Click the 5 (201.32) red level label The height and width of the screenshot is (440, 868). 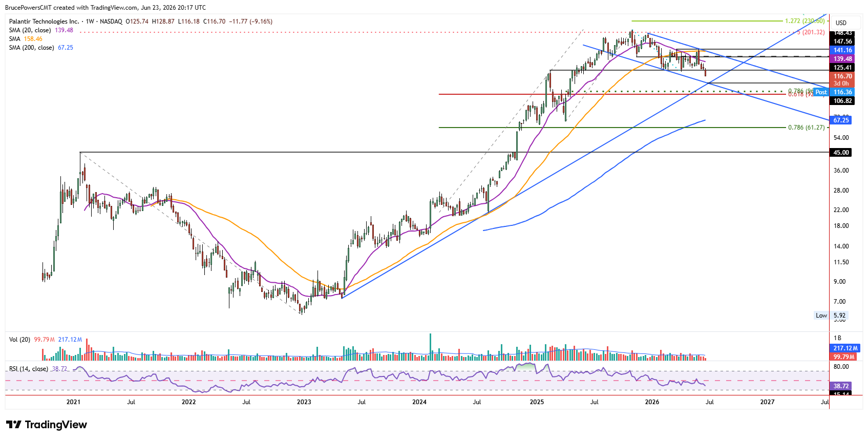(811, 32)
